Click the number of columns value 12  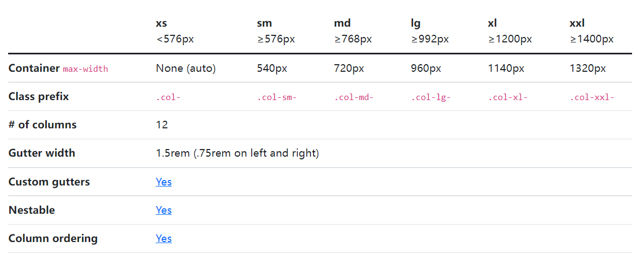pos(162,125)
